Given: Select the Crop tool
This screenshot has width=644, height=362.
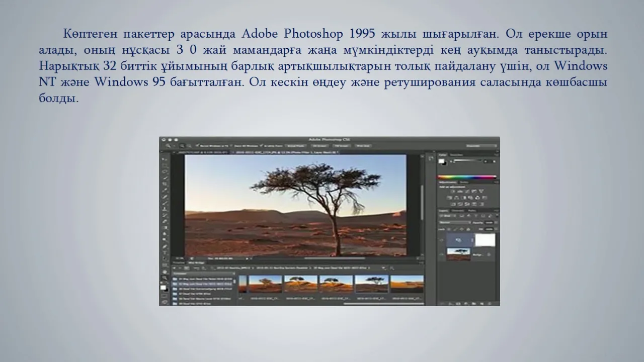Looking at the screenshot, I should pyautogui.click(x=165, y=184).
